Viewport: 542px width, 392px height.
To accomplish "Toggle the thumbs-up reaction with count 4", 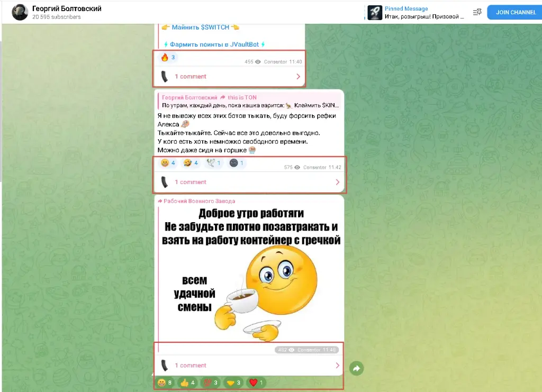I will pos(188,382).
